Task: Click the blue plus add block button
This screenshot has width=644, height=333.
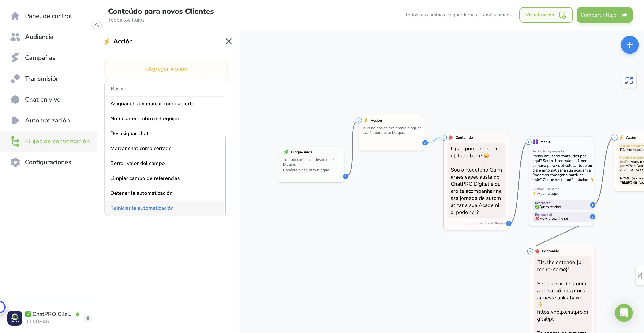Action: 629,45
